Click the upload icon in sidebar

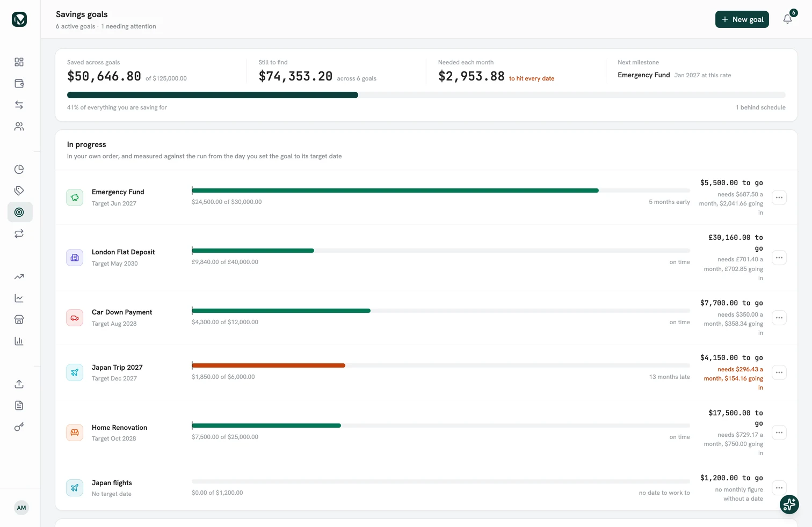(19, 384)
